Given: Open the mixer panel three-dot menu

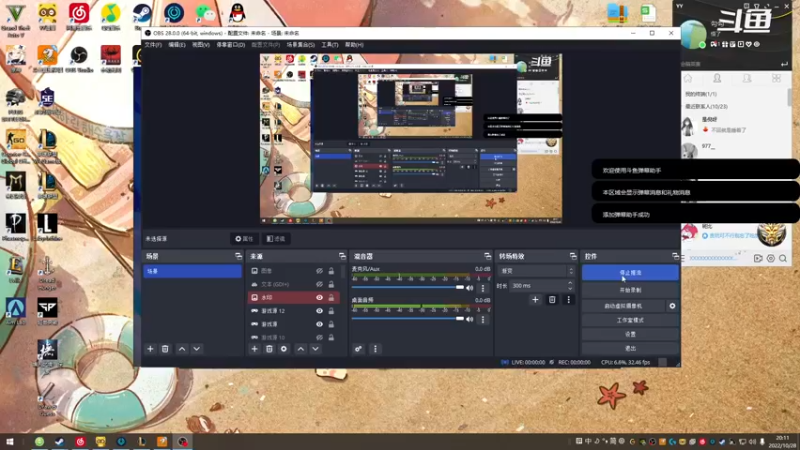Looking at the screenshot, I should [x=375, y=349].
